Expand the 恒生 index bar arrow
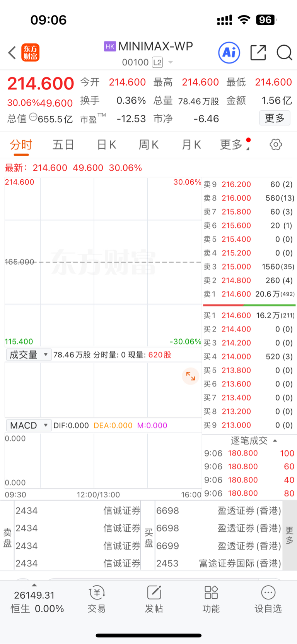Image resolution: width=297 pixels, height=644 pixels. point(34,585)
